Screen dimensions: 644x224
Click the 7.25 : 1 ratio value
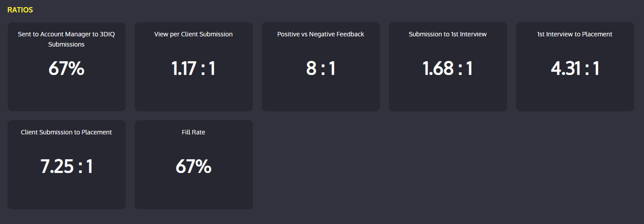pyautogui.click(x=67, y=166)
